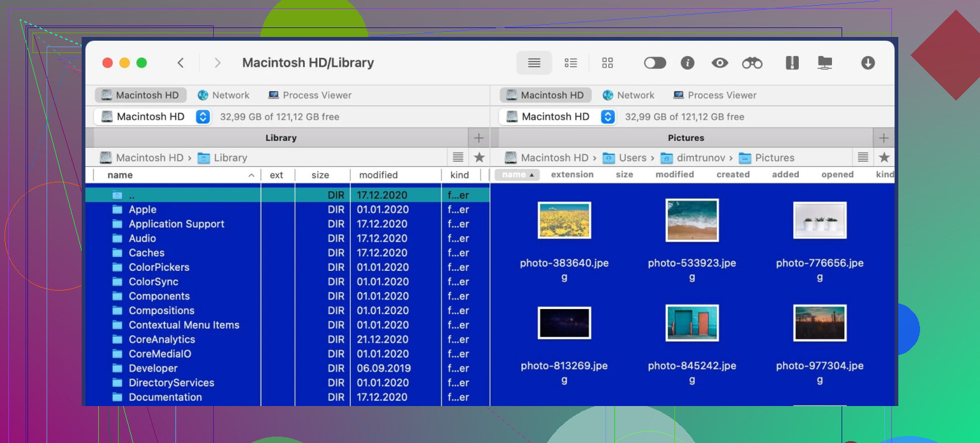Image resolution: width=980 pixels, height=443 pixels.
Task: Select the Pictures tab in right pane
Action: point(685,138)
